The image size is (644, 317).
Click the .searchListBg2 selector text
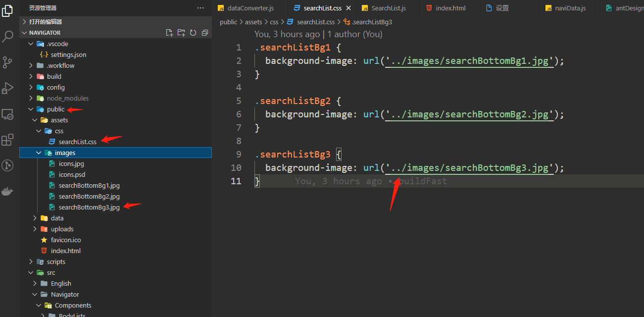tap(293, 101)
